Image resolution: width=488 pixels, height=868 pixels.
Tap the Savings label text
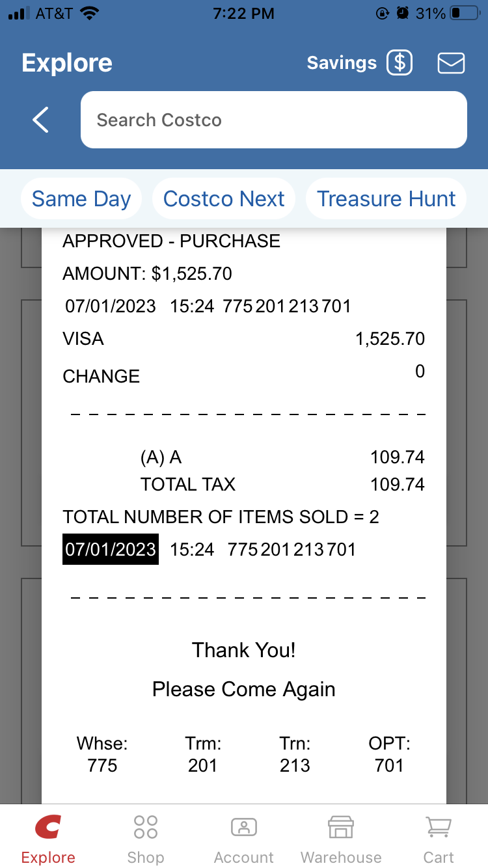coord(342,63)
